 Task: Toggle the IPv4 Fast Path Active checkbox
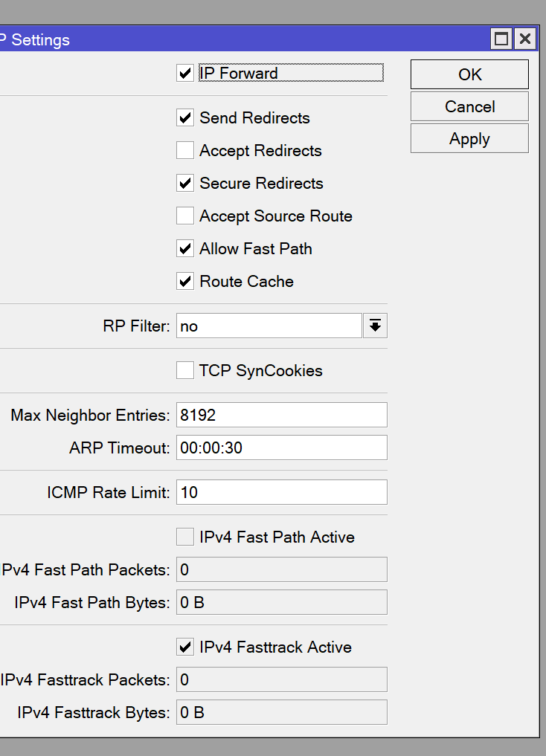pos(185,537)
